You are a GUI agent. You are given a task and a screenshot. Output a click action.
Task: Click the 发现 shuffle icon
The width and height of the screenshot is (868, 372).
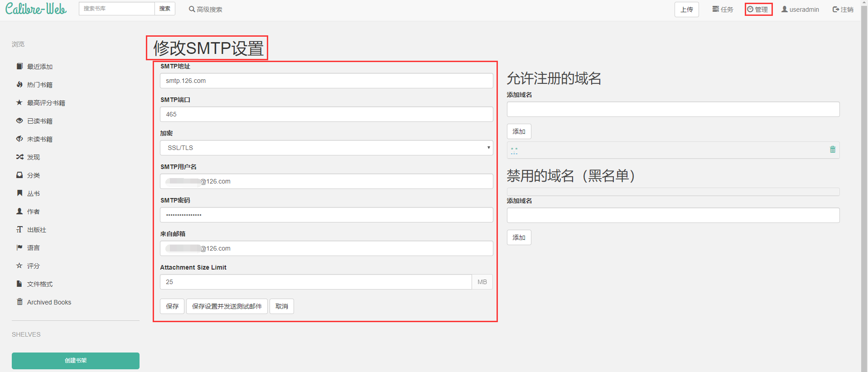(x=19, y=157)
